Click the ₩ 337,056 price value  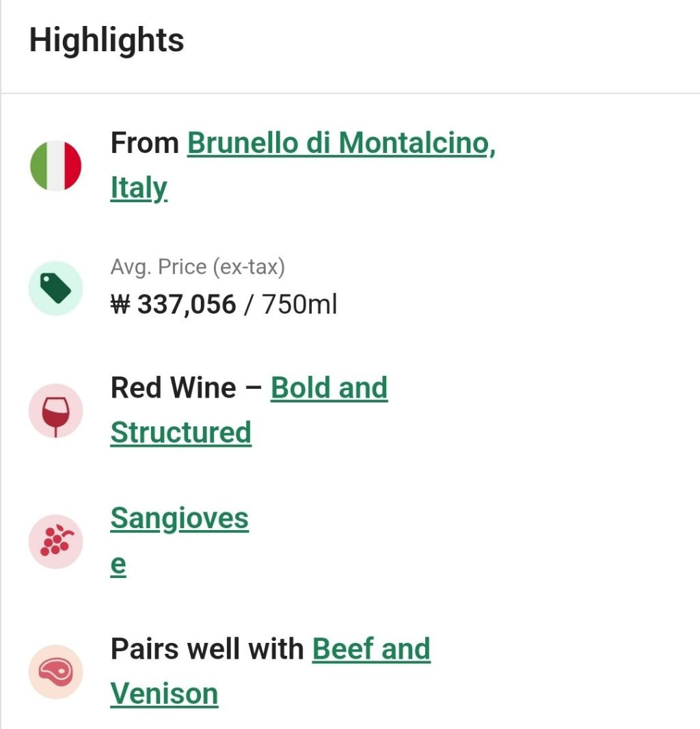pyautogui.click(x=173, y=305)
